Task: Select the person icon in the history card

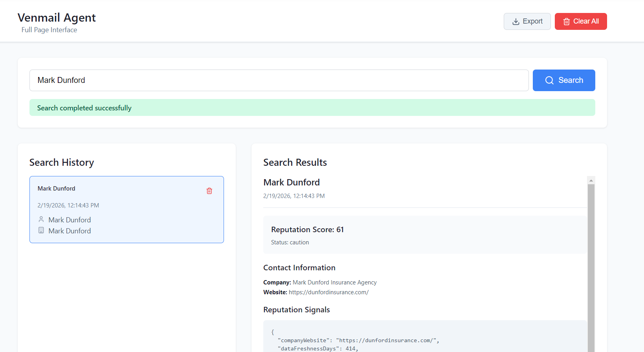Action: pos(41,219)
